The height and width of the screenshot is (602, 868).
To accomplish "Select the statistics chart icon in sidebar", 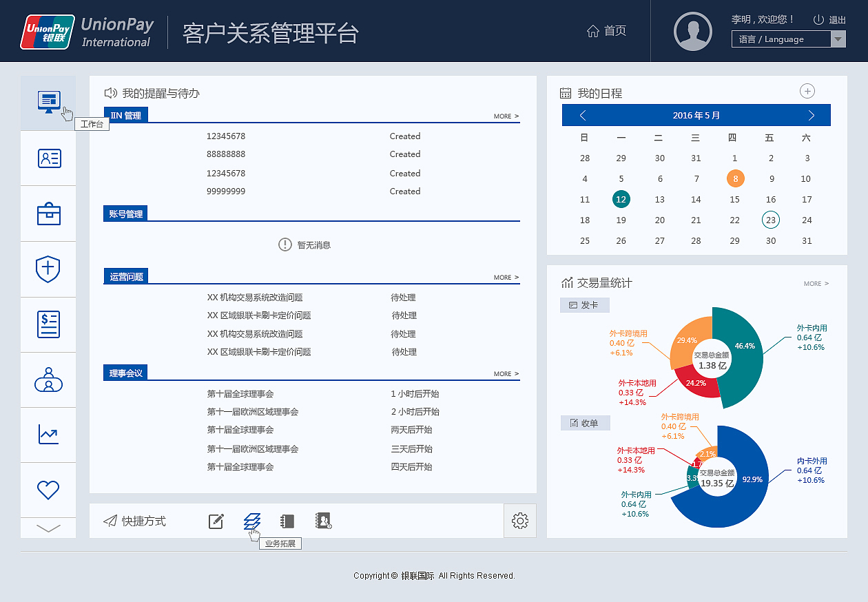I will [48, 435].
